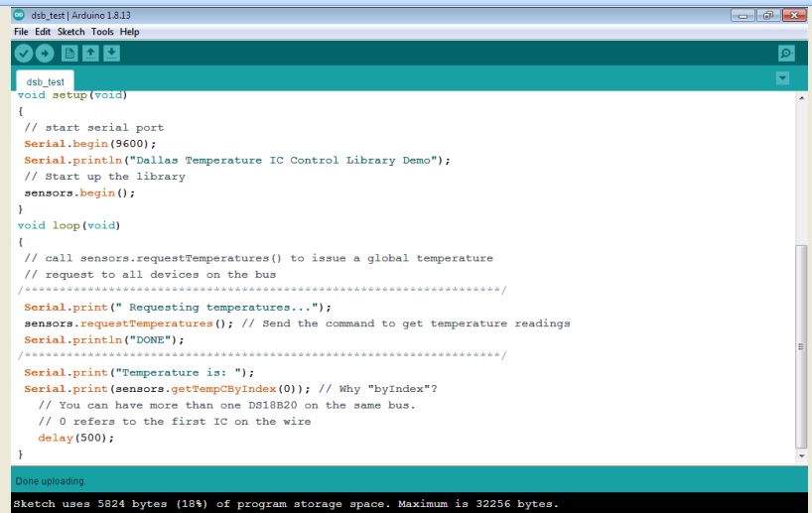Create a new sketch via the New icon
The width and height of the screenshot is (812, 513).
69,54
